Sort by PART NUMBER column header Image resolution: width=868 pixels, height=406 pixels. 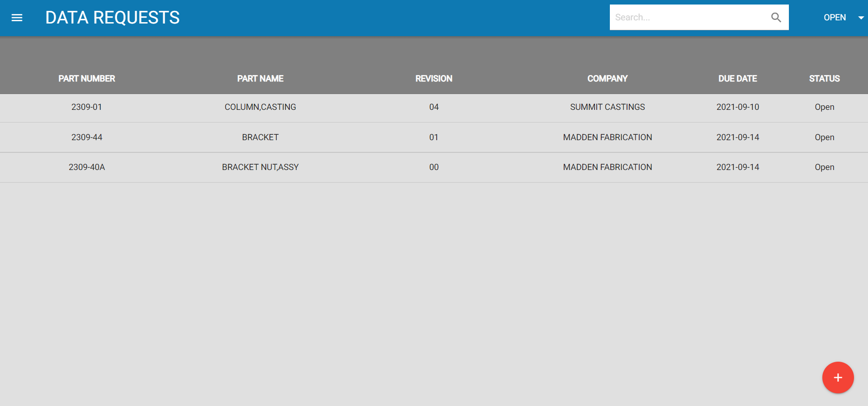pyautogui.click(x=87, y=79)
